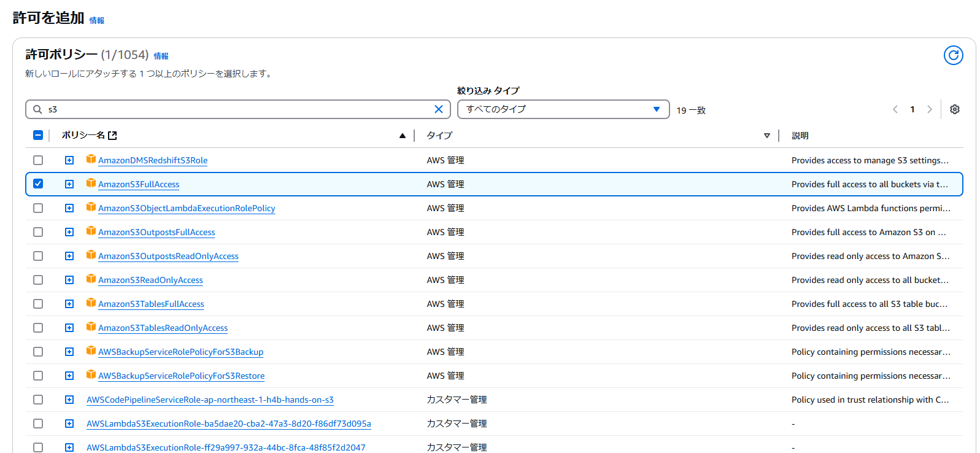Open the AmazonS3ReadOnlyAccess policy link
The height and width of the screenshot is (453, 980).
point(150,280)
